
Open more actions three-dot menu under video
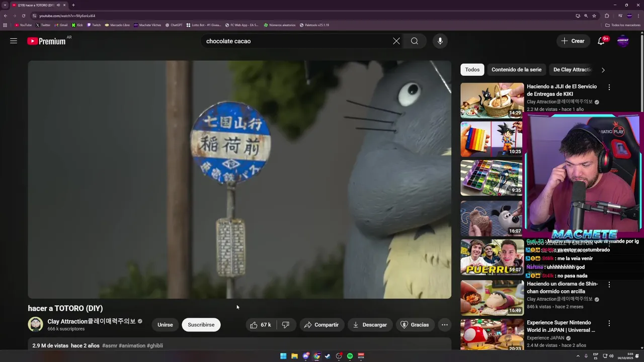click(x=445, y=325)
